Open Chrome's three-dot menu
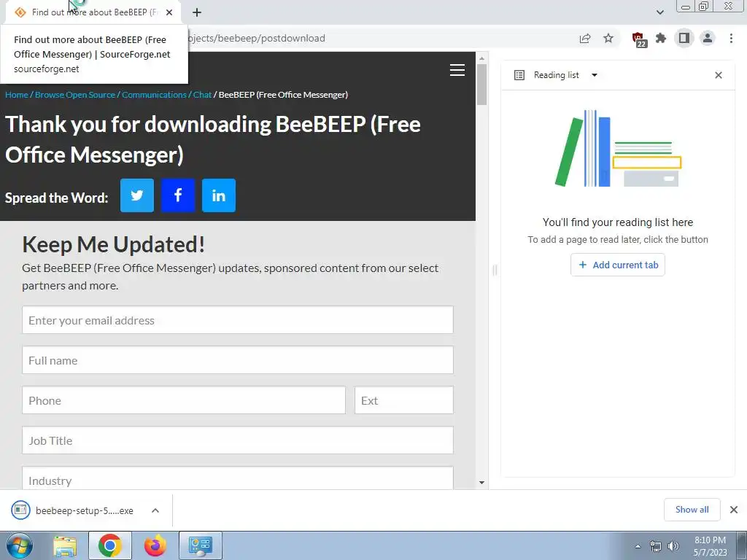The width and height of the screenshot is (747, 560). point(731,38)
